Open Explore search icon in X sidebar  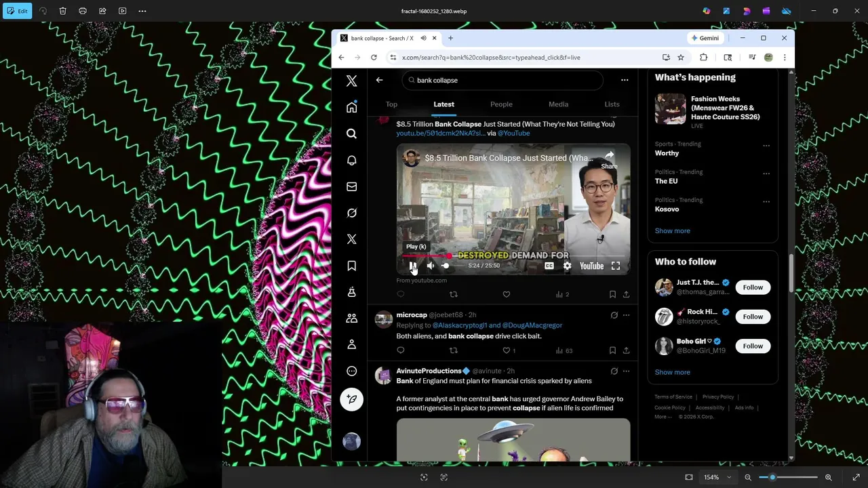click(351, 134)
